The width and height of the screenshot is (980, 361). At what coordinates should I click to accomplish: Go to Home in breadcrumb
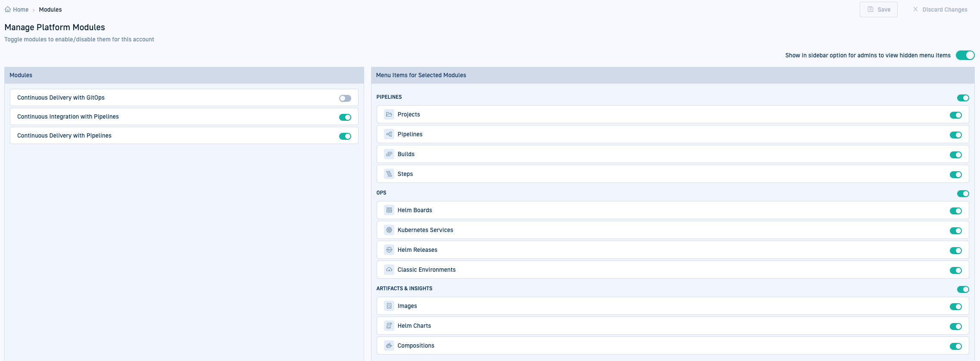click(x=20, y=9)
